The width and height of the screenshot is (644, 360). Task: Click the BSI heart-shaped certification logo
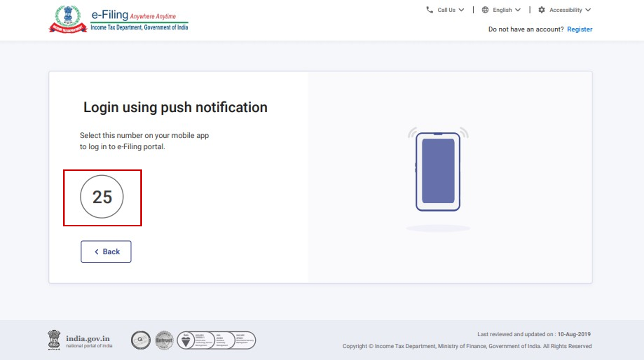(186, 341)
